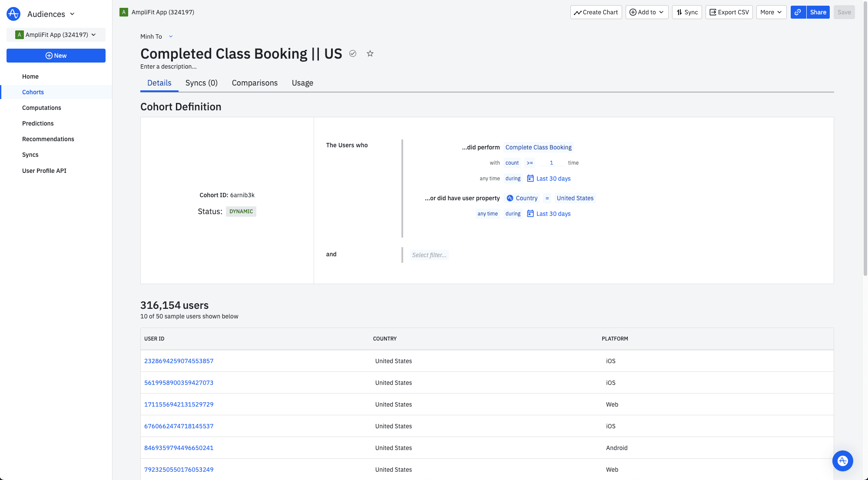Open the calendar icon for the perform event timeframe

pyautogui.click(x=530, y=178)
